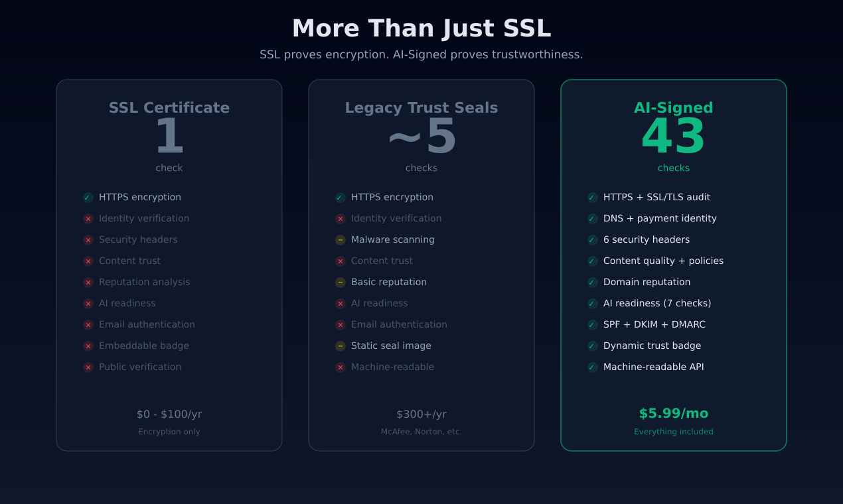Click the check icon beside Domain reputation
The image size is (843, 504).
(x=593, y=283)
